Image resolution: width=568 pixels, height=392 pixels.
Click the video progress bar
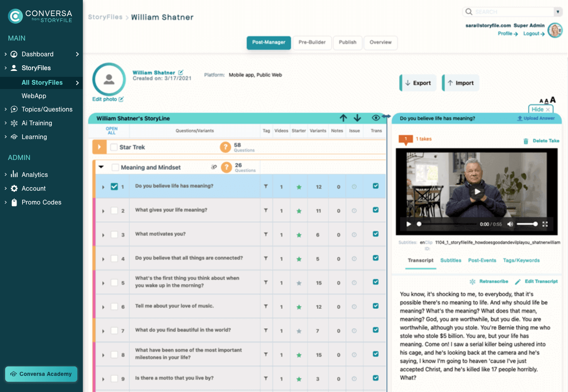447,224
